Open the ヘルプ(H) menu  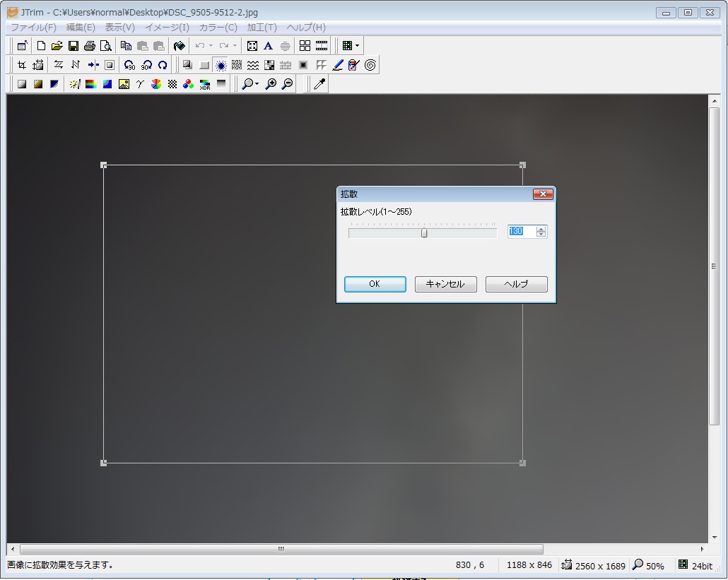coord(306,28)
